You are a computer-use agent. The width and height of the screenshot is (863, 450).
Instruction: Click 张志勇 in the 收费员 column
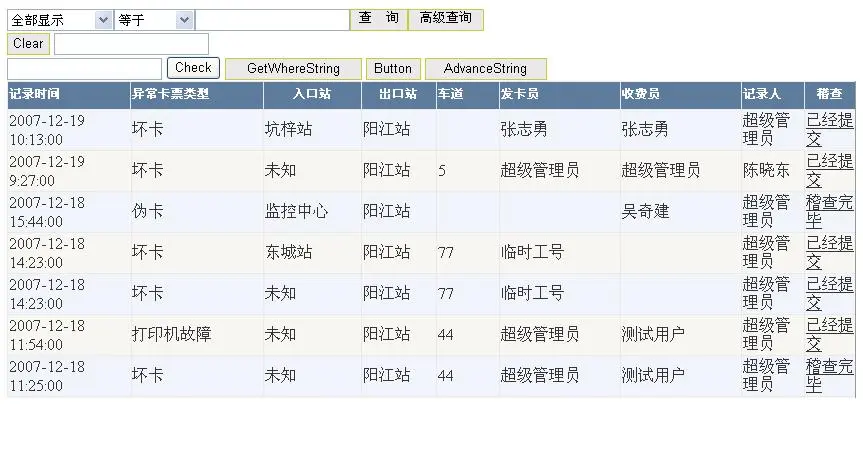[x=645, y=129]
